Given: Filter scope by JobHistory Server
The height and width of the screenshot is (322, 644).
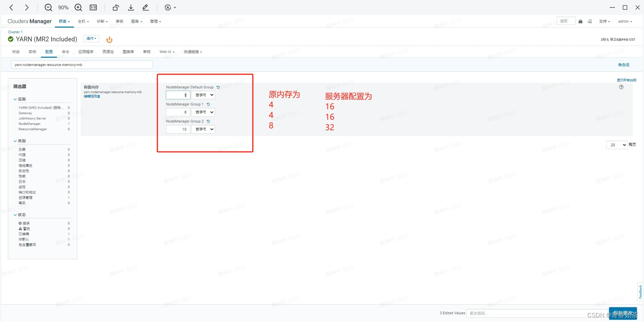Looking at the screenshot, I should pos(32,119).
